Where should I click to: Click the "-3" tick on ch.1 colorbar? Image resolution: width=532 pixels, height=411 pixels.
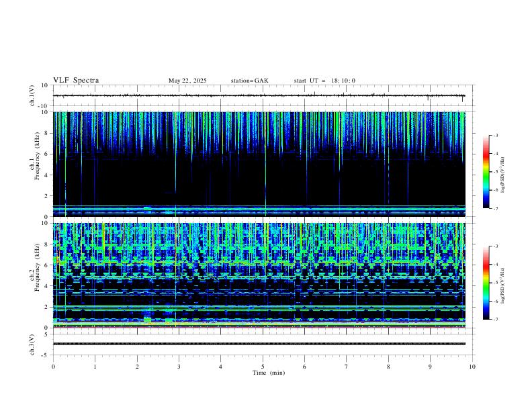coord(495,135)
